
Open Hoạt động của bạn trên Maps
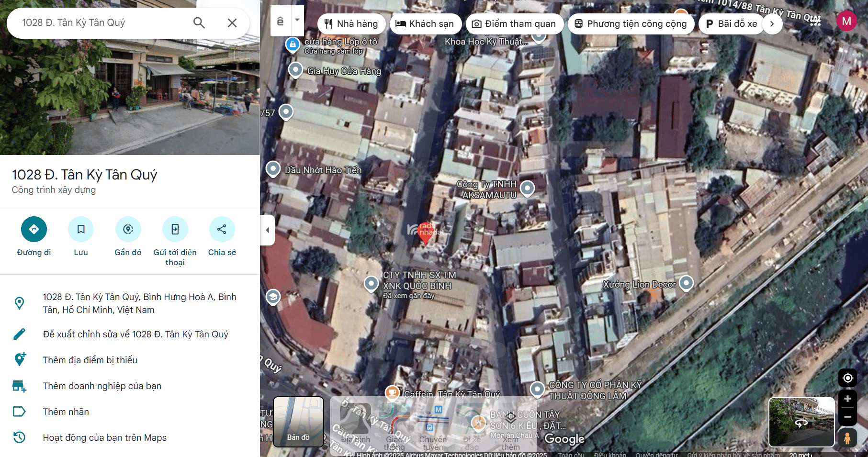[x=130, y=437]
